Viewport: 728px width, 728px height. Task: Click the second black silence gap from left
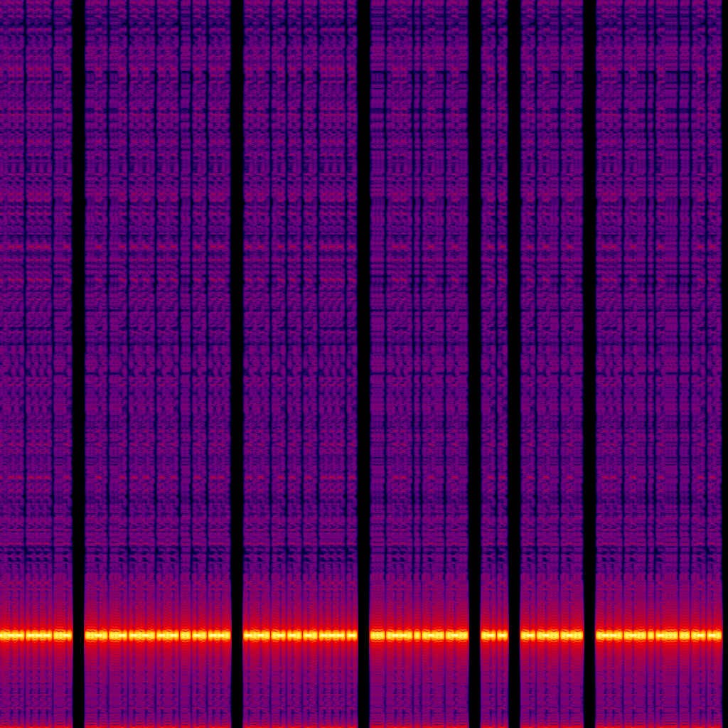[x=237, y=355]
